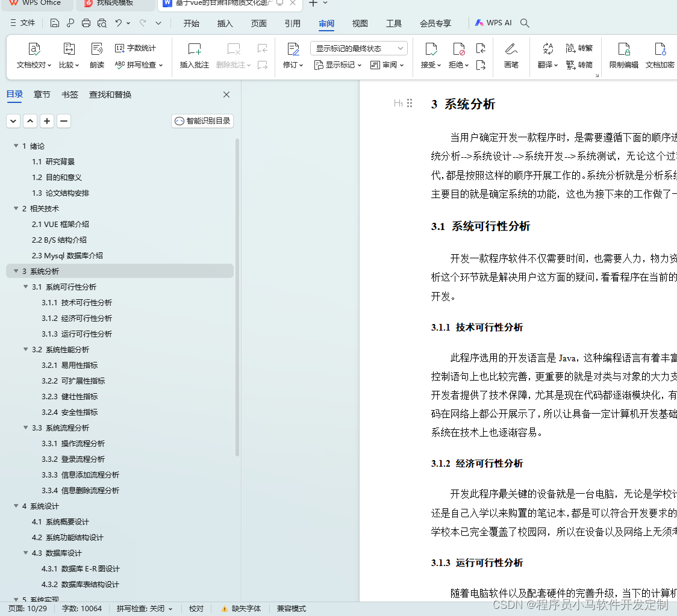The height and width of the screenshot is (616, 677).
Task: Open 限制编辑 restrict editing
Action: (624, 55)
